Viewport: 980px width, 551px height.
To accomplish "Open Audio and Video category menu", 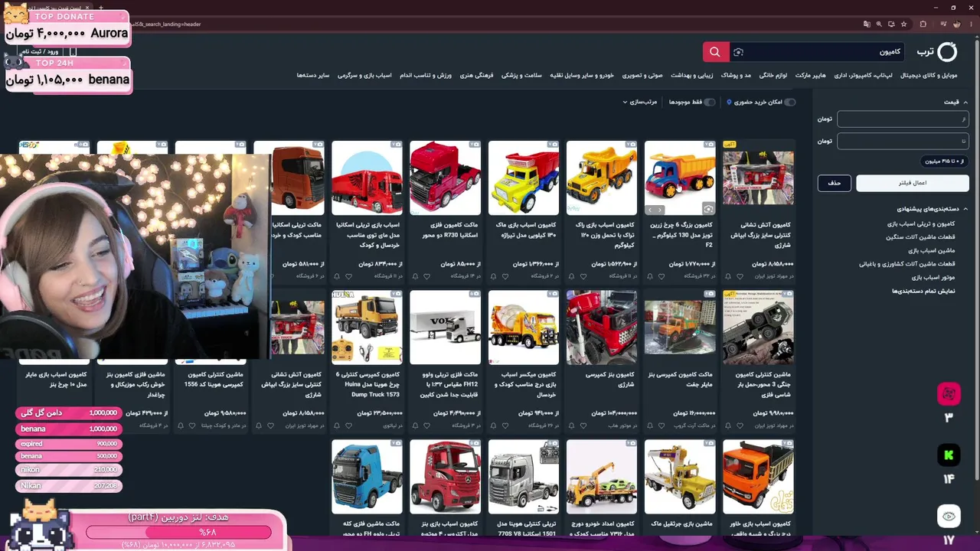I will pos(642,75).
